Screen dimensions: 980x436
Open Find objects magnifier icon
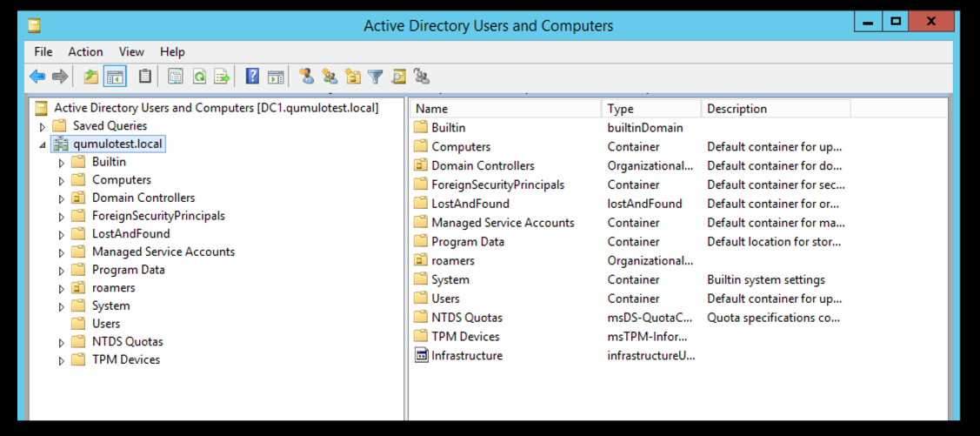coord(398,77)
